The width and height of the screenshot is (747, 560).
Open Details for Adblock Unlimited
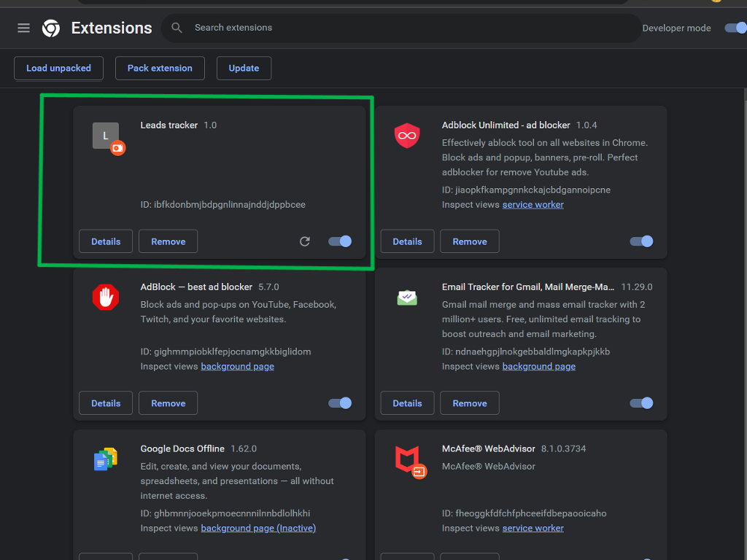pos(407,241)
